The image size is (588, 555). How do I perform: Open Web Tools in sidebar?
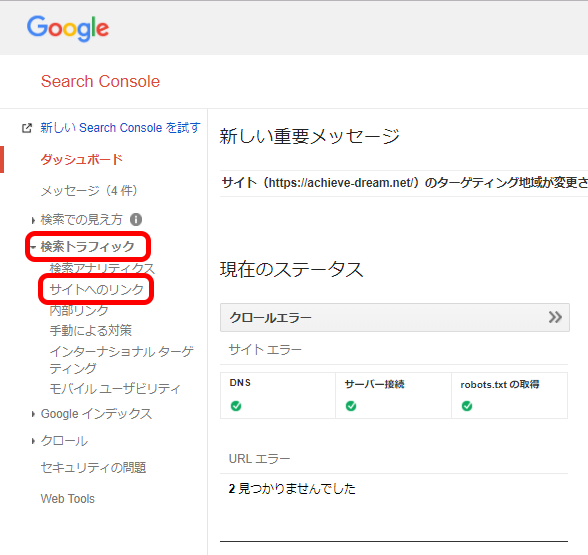pyautogui.click(x=68, y=499)
